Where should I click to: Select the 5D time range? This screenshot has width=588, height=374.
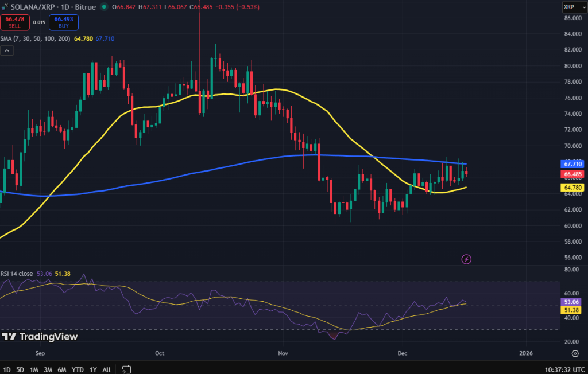point(21,369)
